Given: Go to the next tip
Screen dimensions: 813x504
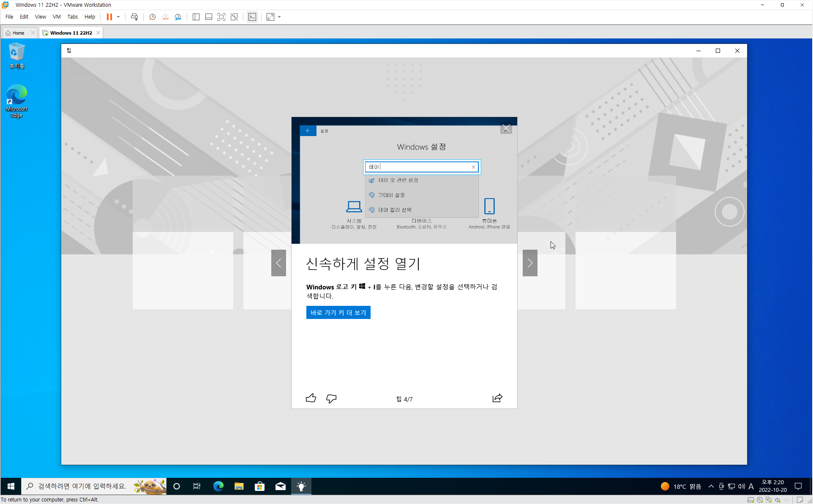Looking at the screenshot, I should 530,263.
